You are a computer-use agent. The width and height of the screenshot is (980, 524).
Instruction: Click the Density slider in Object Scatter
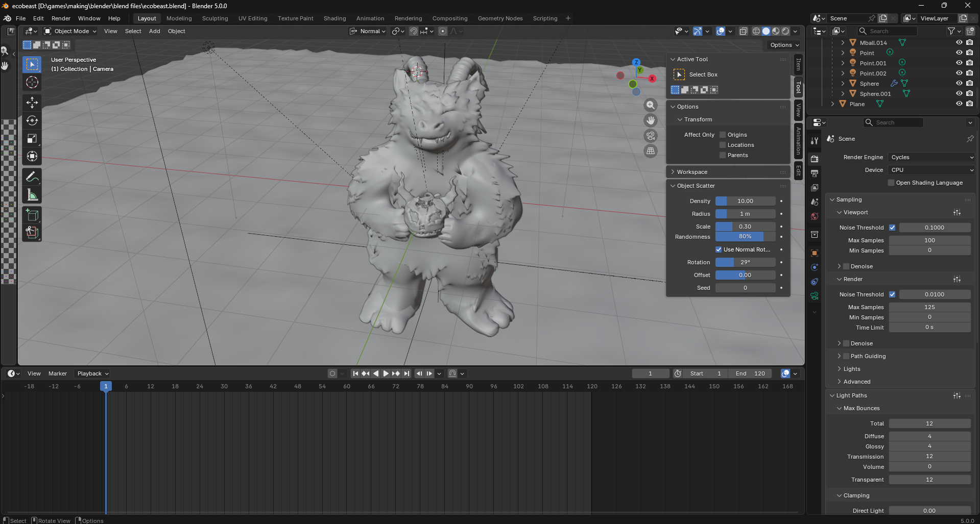point(745,201)
